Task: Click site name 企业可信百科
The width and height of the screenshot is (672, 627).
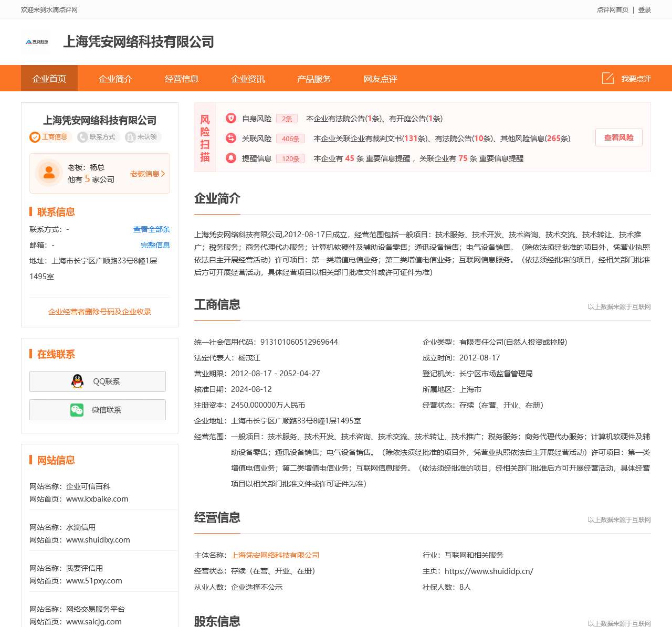Action: pos(88,486)
